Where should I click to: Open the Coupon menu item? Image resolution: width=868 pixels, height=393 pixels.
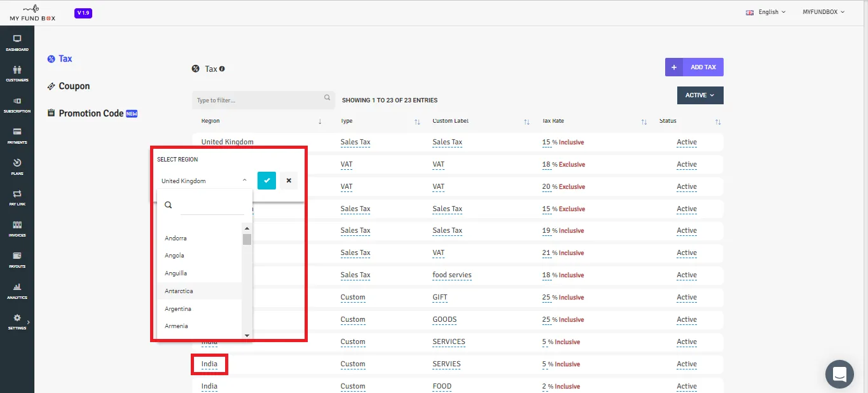[69, 86]
